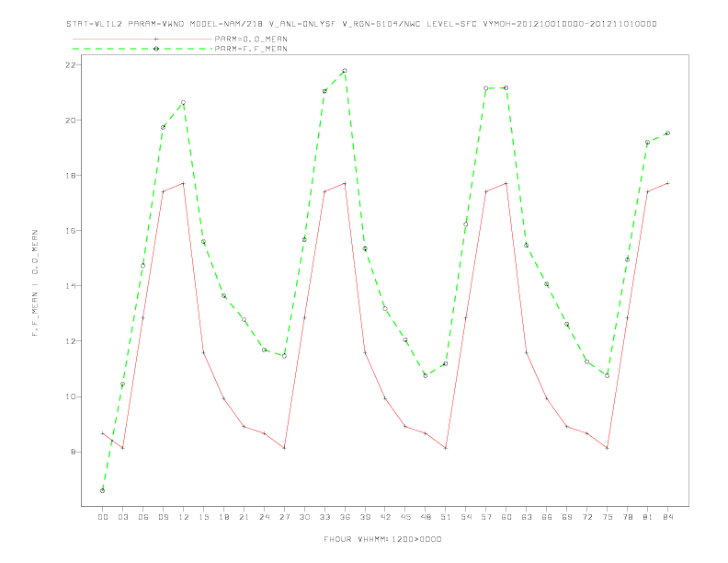Click the y-axis tick label 14
Viewport: 728px width, 563px height.
71,286
